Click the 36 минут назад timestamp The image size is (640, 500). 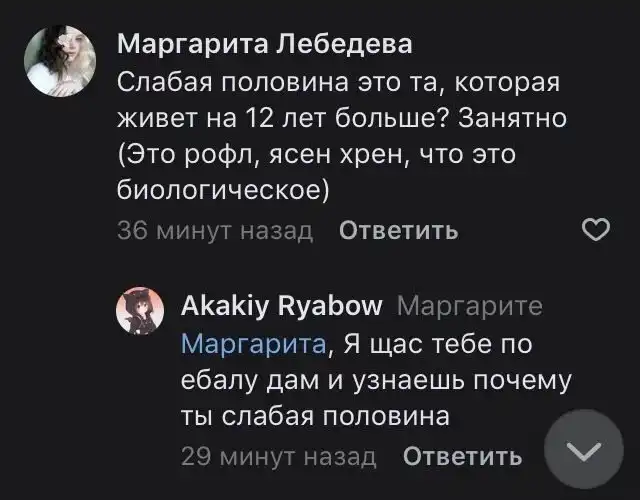(215, 231)
